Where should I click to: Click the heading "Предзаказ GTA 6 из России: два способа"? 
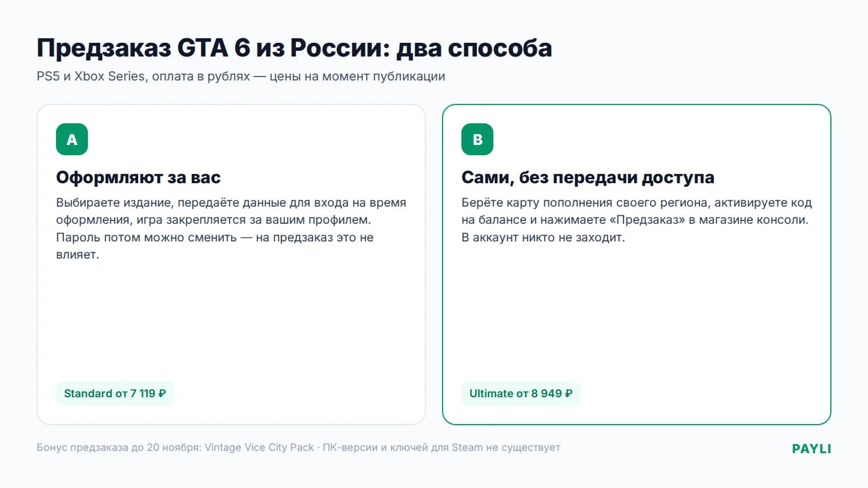point(294,48)
